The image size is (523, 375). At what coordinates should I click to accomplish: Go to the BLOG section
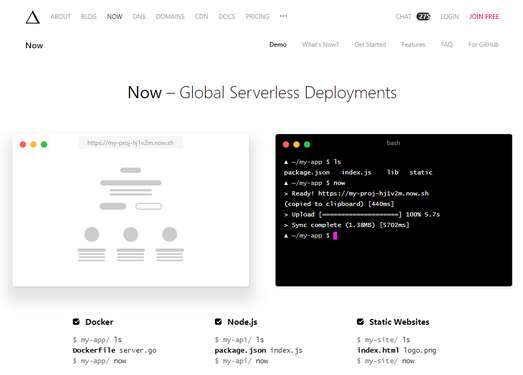point(88,16)
